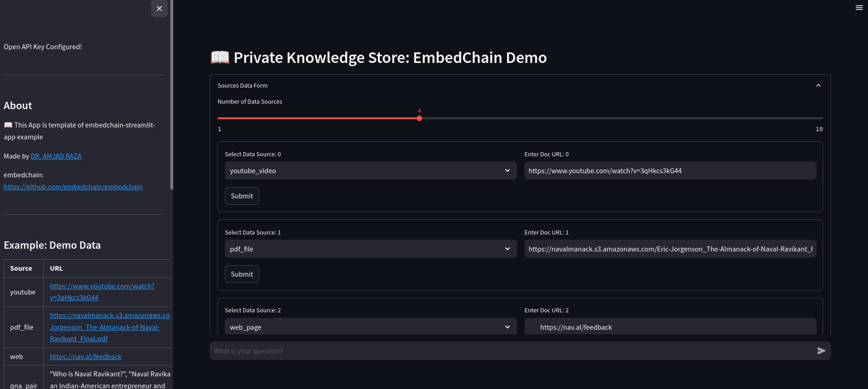Screen dimensions: 868x389
Task: Click the send arrow icon
Action: coord(821,351)
